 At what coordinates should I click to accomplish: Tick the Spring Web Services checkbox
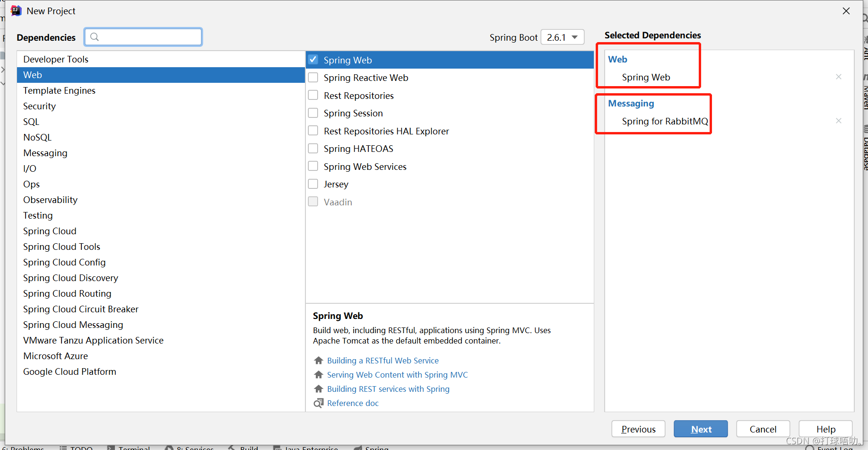(313, 166)
